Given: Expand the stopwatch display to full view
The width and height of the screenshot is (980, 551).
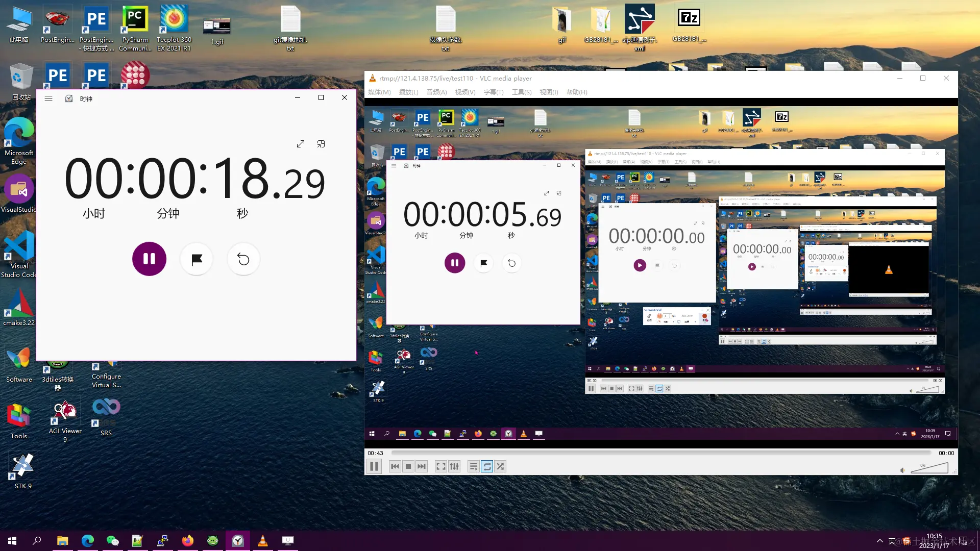Looking at the screenshot, I should (301, 144).
